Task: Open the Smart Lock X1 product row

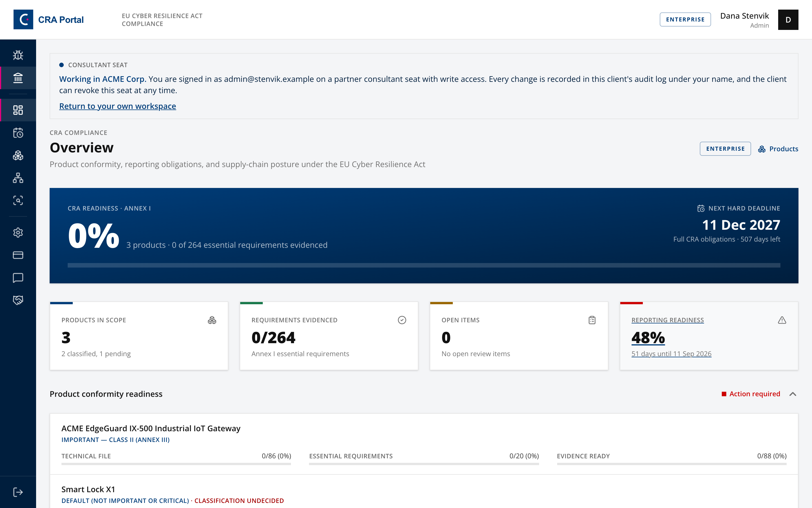Action: tap(88, 490)
